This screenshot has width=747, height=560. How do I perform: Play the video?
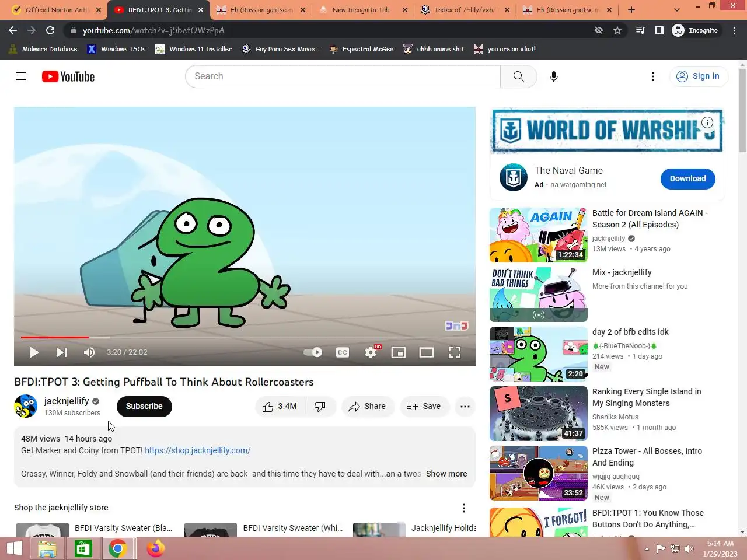click(34, 352)
